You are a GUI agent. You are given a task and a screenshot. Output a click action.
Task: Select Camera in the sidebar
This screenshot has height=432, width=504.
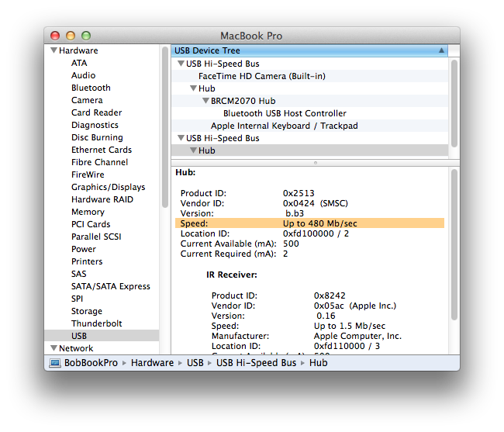(87, 100)
